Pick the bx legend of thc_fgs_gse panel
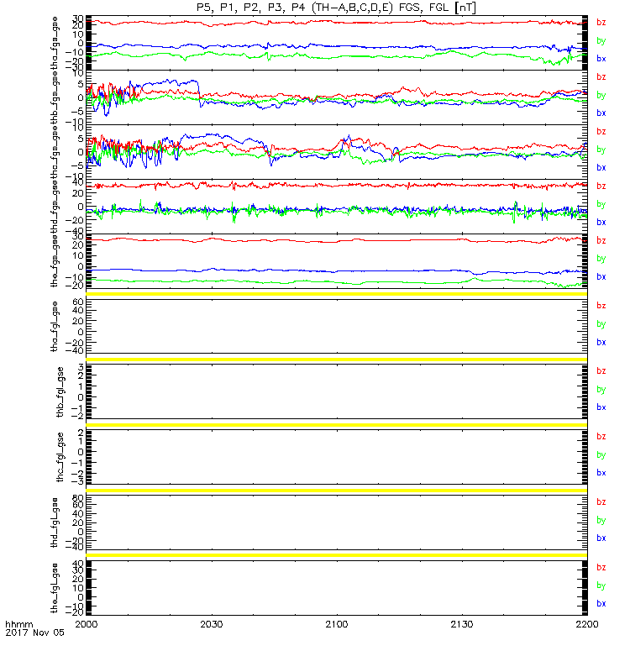Screen dimensions: 630x672 tap(601, 167)
